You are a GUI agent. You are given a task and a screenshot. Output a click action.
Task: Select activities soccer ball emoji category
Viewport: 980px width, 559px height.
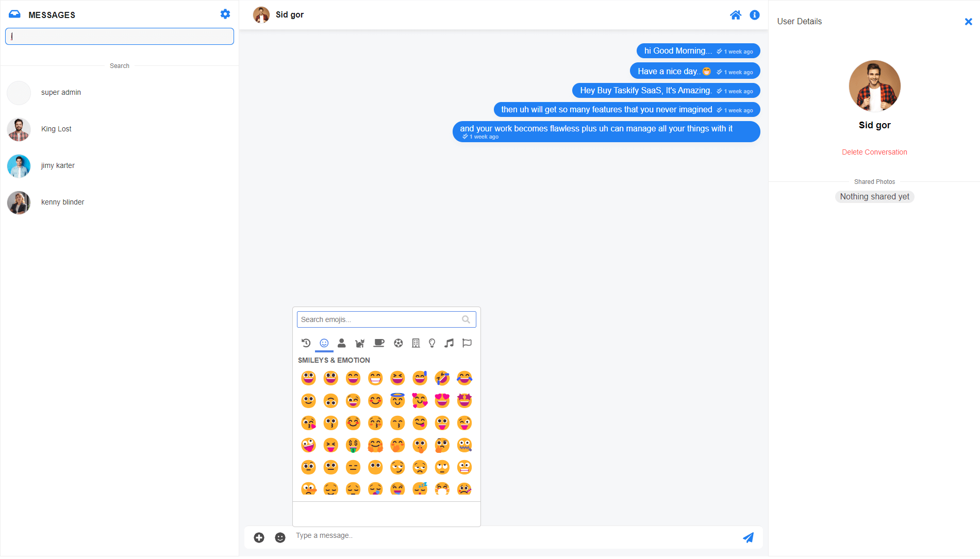(398, 343)
